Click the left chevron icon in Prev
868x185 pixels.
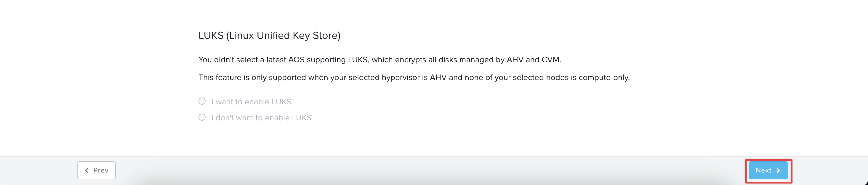click(x=87, y=170)
